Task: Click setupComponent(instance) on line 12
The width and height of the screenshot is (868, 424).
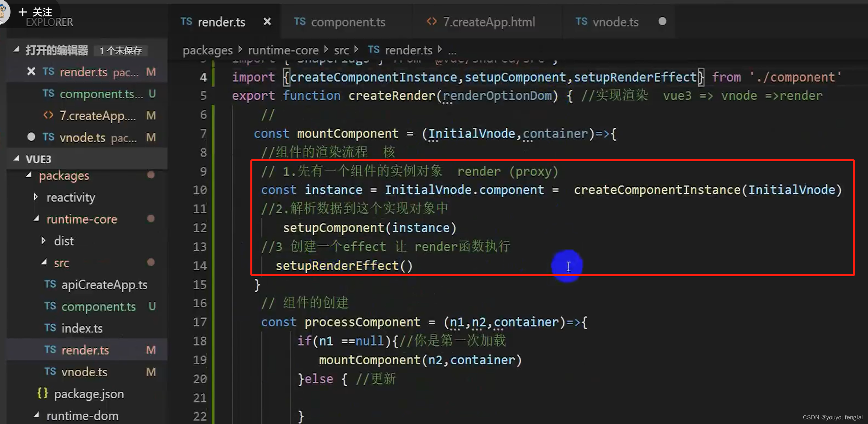Action: coord(370,228)
